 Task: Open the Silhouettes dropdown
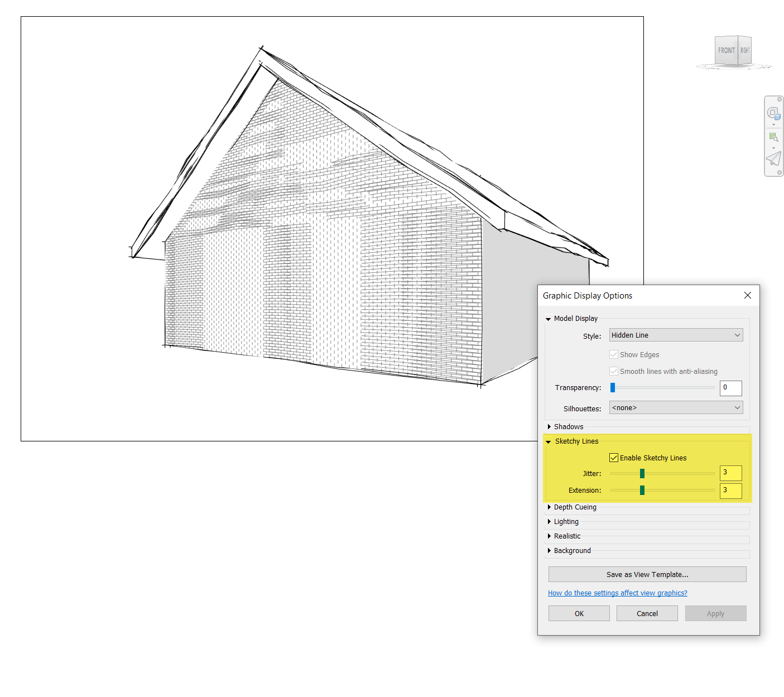point(676,407)
